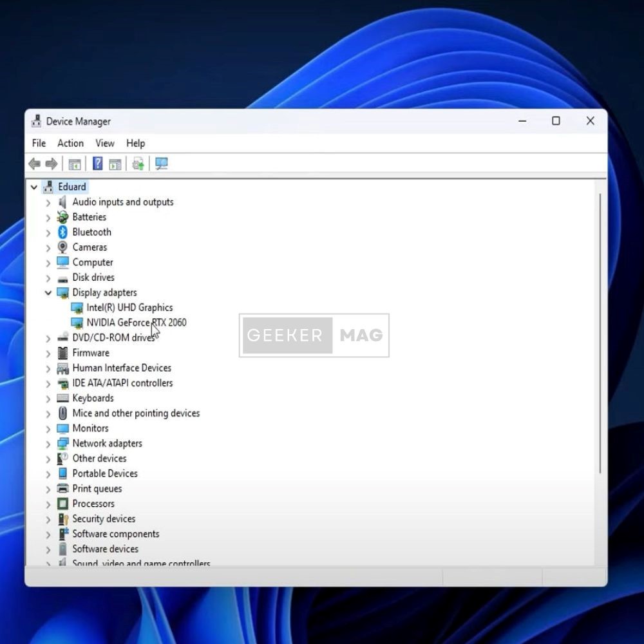Viewport: 644px width, 644px height.
Task: Close the Device Manager window
Action: tap(590, 121)
